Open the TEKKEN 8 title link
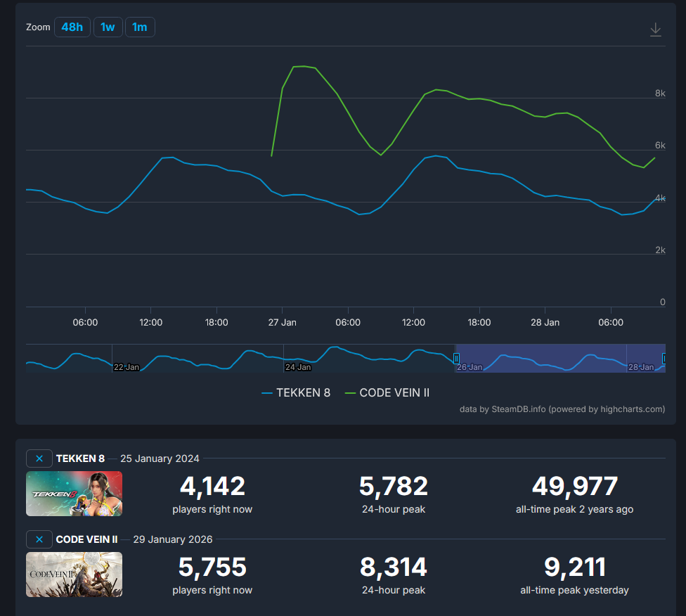Image resolution: width=686 pixels, height=616 pixels. click(81, 458)
